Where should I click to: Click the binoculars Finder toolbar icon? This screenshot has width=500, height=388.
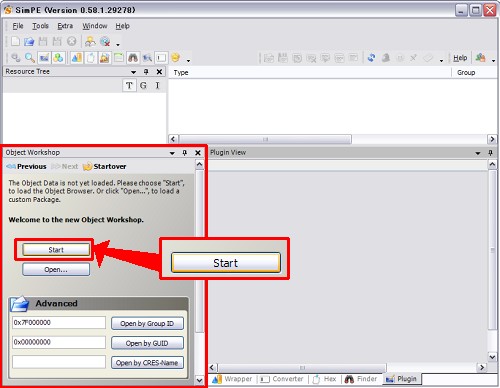pyautogui.click(x=133, y=58)
